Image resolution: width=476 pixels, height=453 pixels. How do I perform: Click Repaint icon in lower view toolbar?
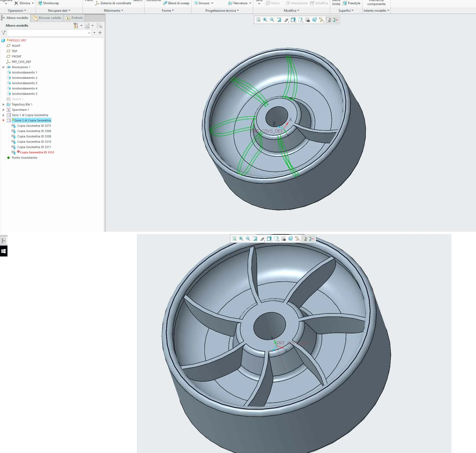point(255,239)
